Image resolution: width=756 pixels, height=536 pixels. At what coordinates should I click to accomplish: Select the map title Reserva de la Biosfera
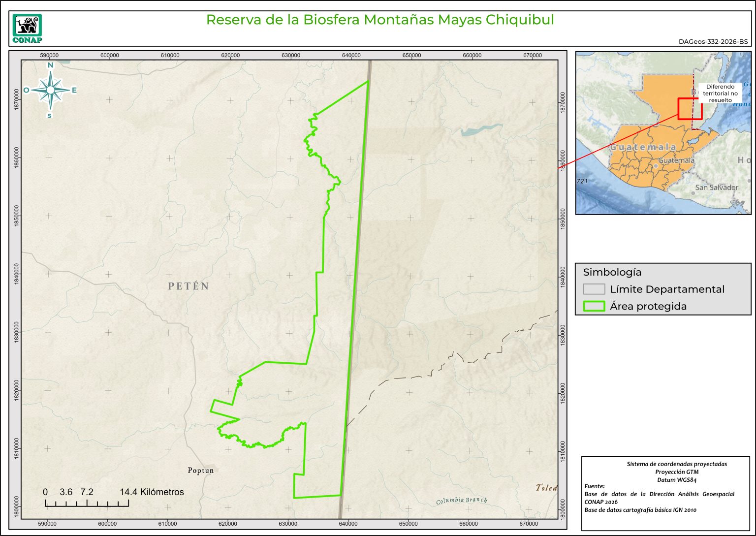point(379,20)
